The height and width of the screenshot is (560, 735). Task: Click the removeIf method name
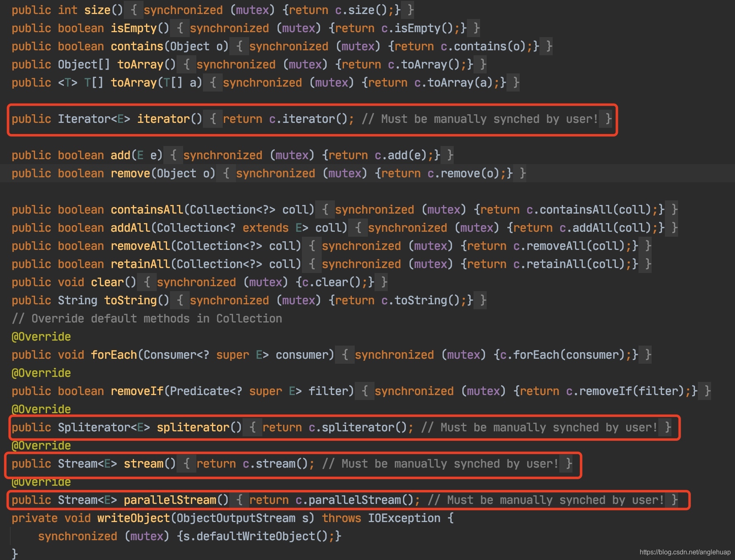pos(137,391)
